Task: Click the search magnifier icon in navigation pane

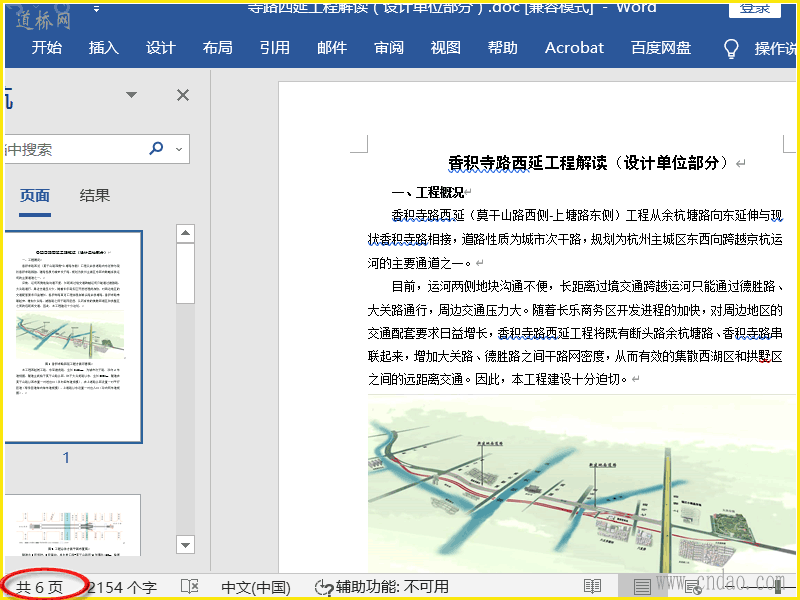Action: [x=156, y=149]
